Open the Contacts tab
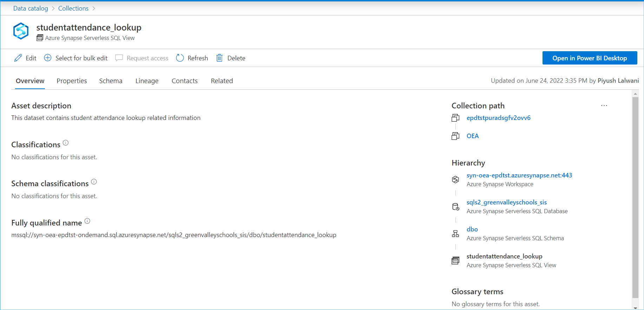This screenshot has height=310, width=644. click(185, 81)
